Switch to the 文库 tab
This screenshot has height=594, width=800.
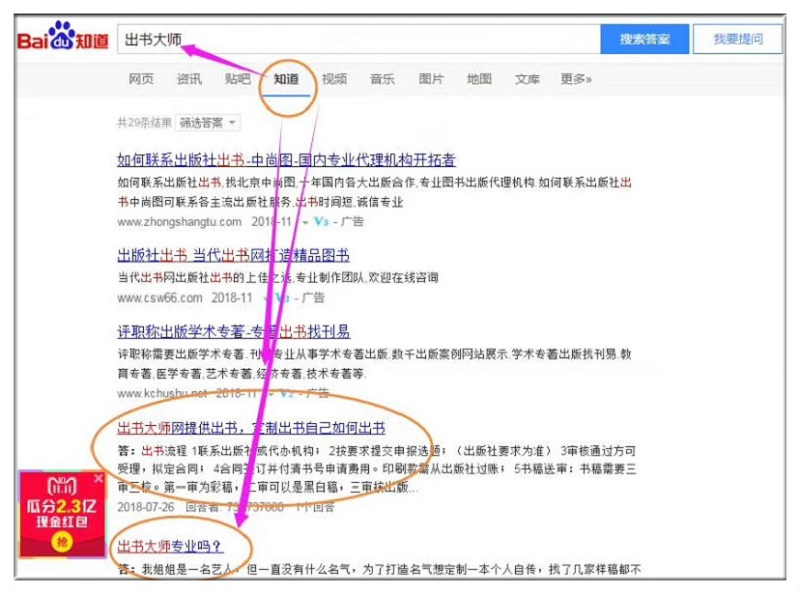click(x=527, y=79)
